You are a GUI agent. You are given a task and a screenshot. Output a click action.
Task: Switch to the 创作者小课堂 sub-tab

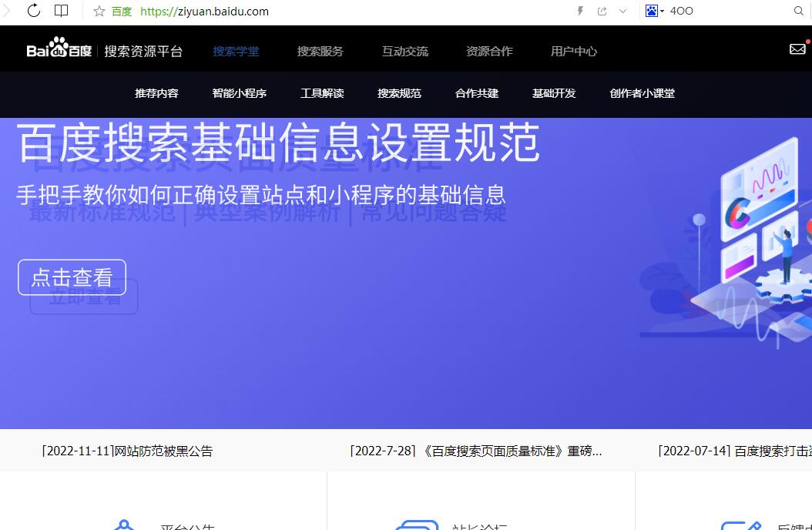pyautogui.click(x=642, y=93)
